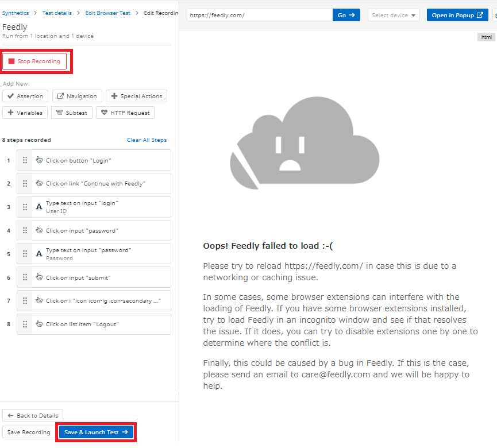497x448 pixels.
Task: Open step Click on input "password"
Action: click(x=94, y=230)
